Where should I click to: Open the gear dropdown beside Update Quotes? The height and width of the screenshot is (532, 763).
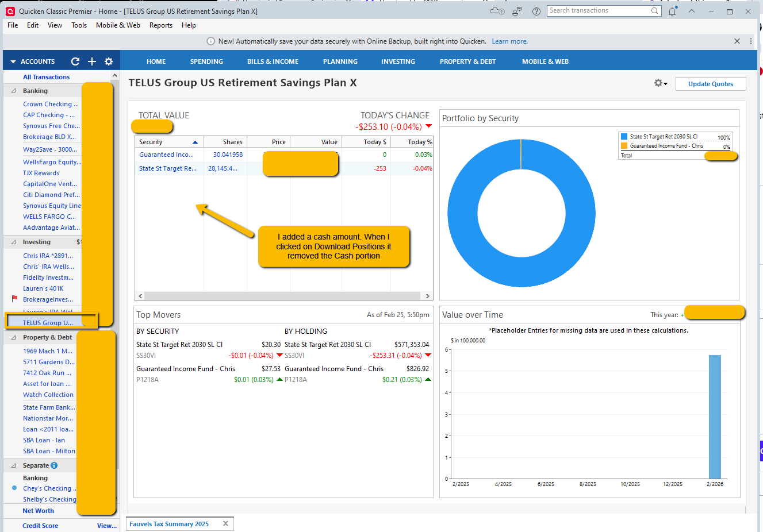coord(661,83)
